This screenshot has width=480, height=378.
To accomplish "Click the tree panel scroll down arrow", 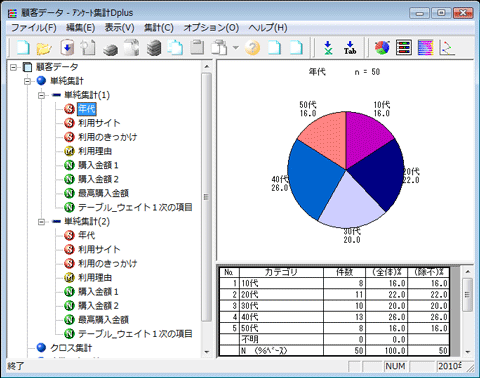I will (207, 352).
